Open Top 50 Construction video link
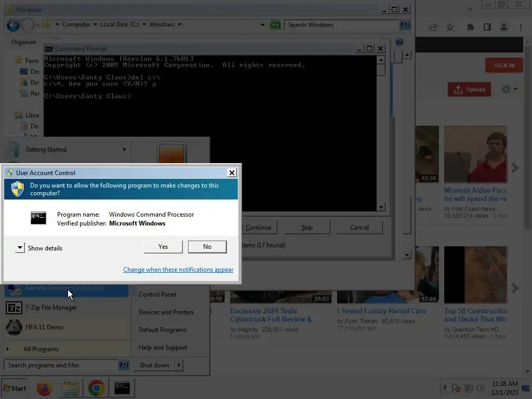 [x=476, y=315]
